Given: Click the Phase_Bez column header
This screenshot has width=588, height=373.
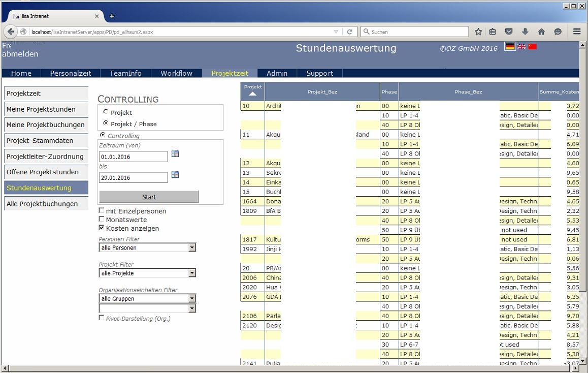Looking at the screenshot, I should click(468, 92).
